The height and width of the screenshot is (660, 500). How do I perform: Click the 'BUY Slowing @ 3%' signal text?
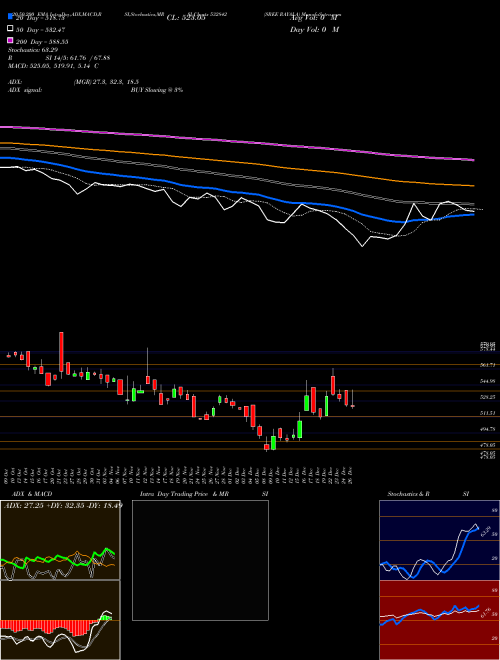157,90
